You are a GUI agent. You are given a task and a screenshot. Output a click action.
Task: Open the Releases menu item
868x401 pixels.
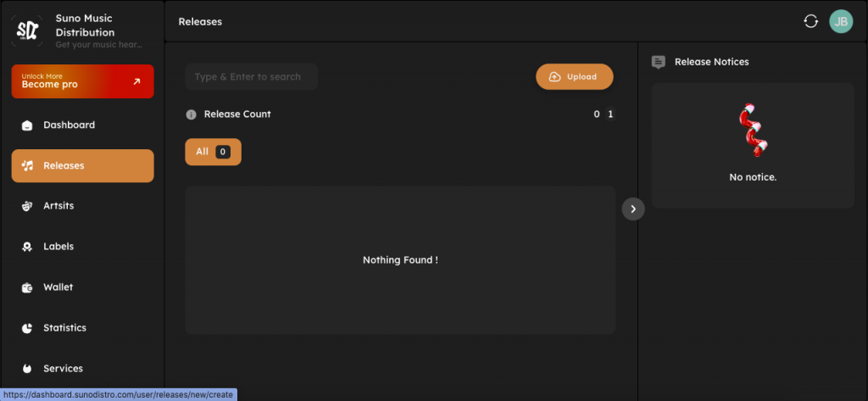[x=82, y=166]
